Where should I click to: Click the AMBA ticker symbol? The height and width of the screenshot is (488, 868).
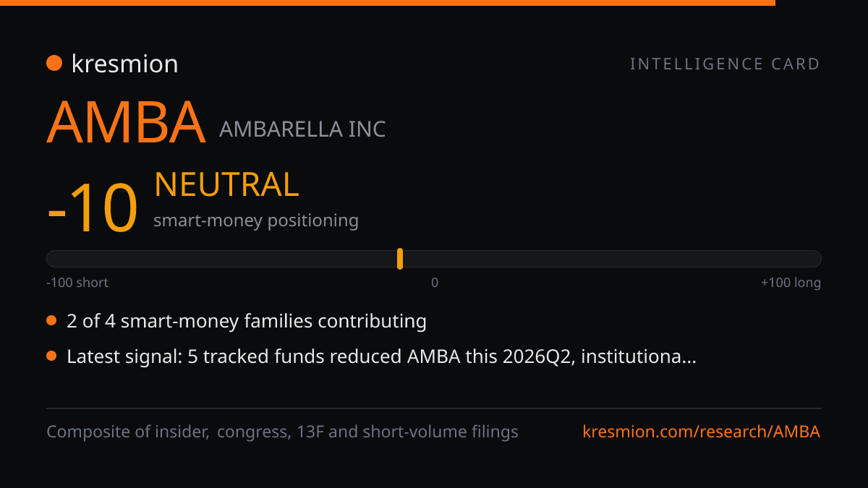(126, 122)
